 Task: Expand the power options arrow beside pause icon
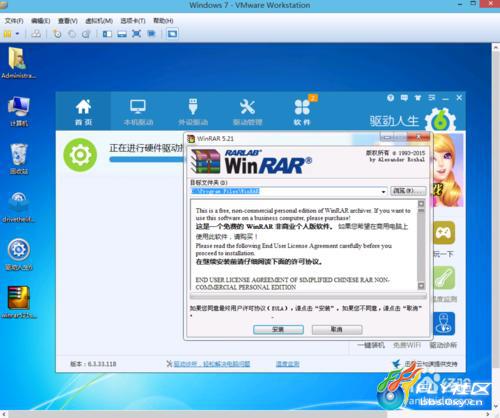click(x=17, y=34)
